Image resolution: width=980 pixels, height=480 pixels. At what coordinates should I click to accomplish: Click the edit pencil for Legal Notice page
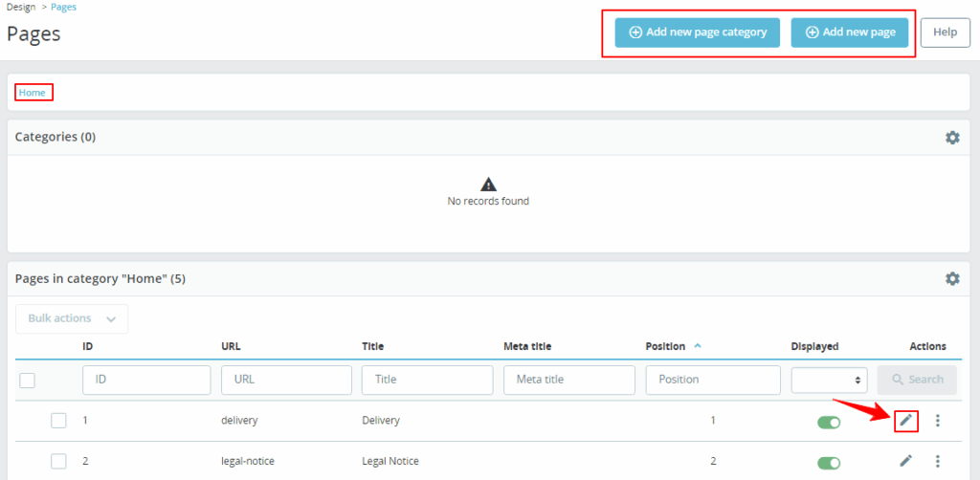click(905, 461)
